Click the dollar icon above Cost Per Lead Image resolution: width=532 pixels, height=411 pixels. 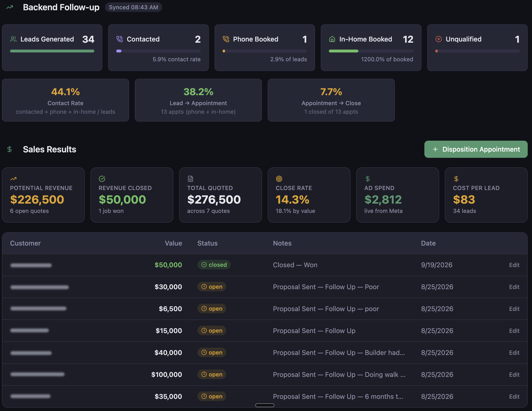[x=456, y=179]
